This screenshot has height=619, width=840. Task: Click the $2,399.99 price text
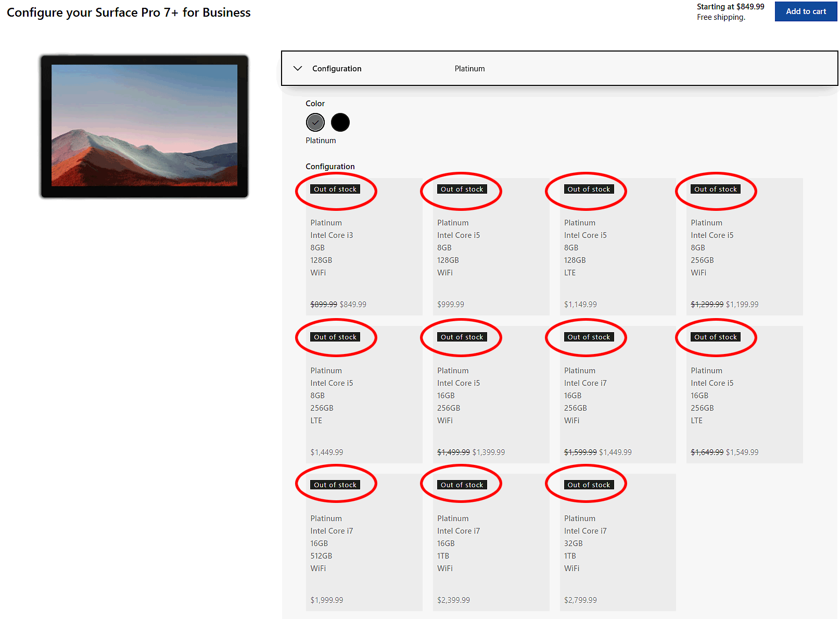click(453, 600)
